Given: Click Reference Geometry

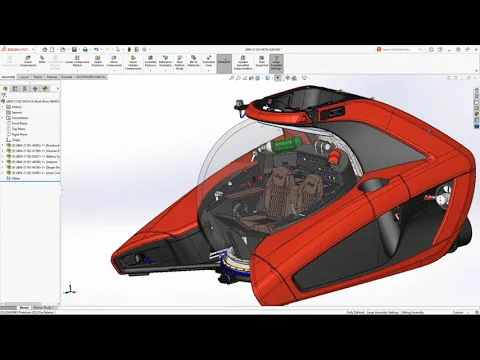Looking at the screenshot, I should 165,61.
